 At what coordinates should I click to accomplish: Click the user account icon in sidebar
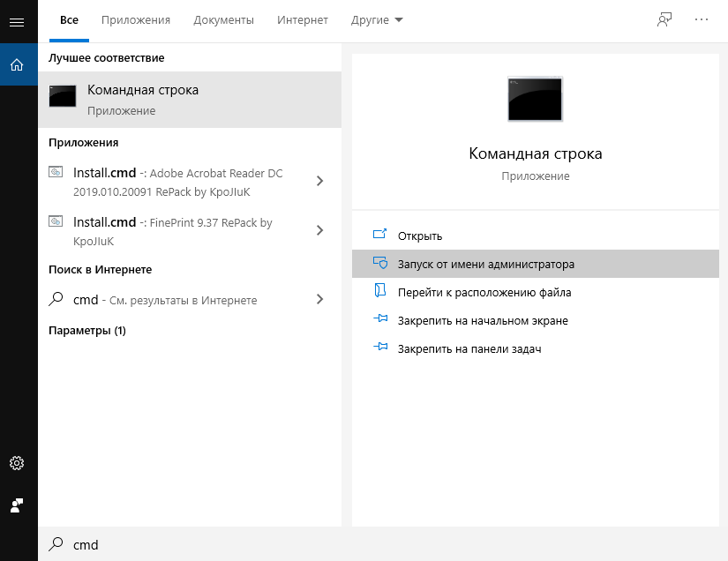coord(17,505)
